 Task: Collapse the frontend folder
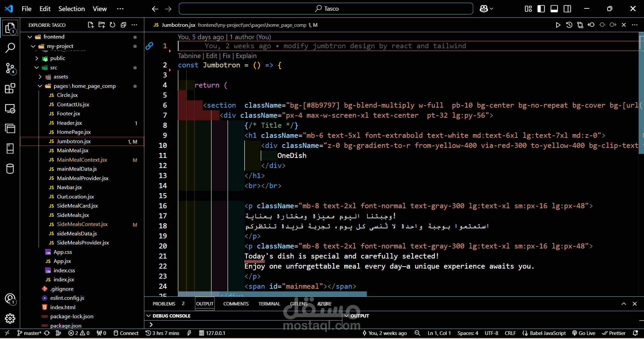click(x=30, y=37)
